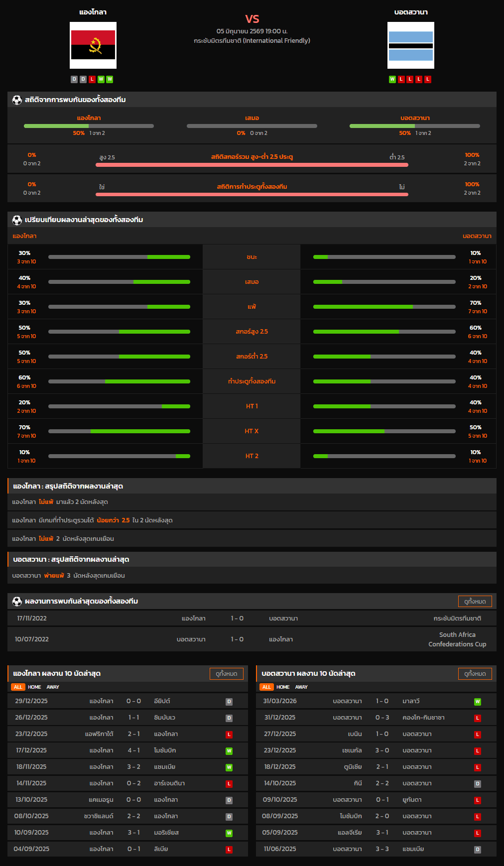Open ดูทั้งหมด button for recent head-to-head meetings
Screen dimensions: 504x866
475,602
